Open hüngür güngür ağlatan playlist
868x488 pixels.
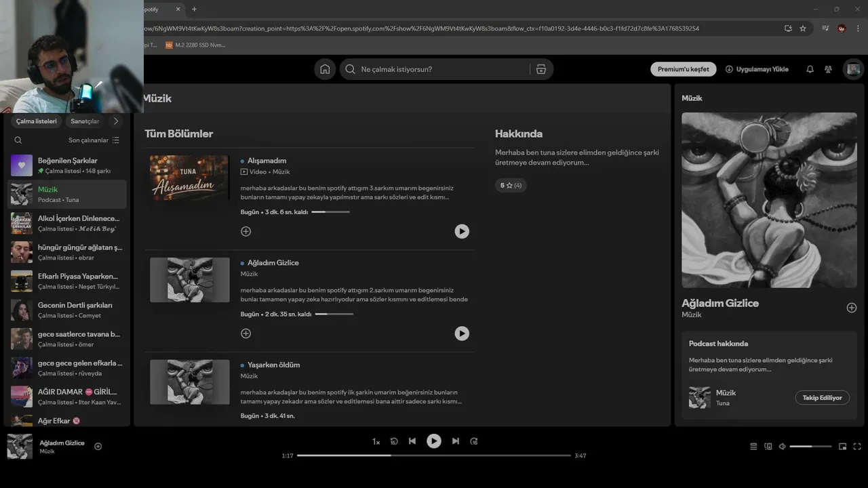coord(67,252)
